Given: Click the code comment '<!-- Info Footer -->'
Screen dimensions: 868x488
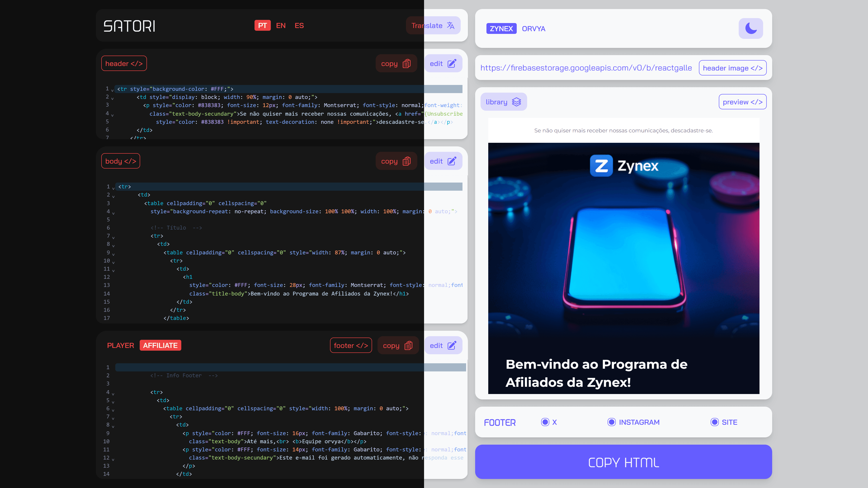Looking at the screenshot, I should pos(184,376).
